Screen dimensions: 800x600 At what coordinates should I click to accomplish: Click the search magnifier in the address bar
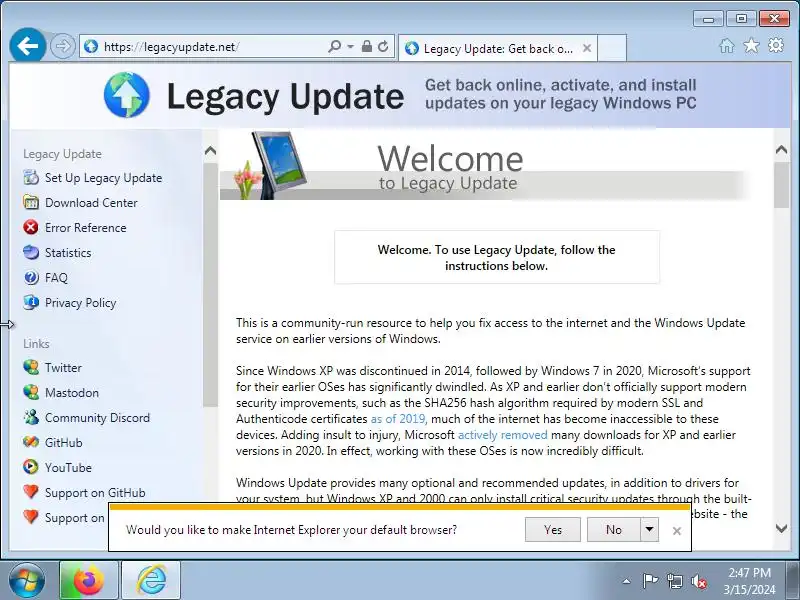pos(334,46)
